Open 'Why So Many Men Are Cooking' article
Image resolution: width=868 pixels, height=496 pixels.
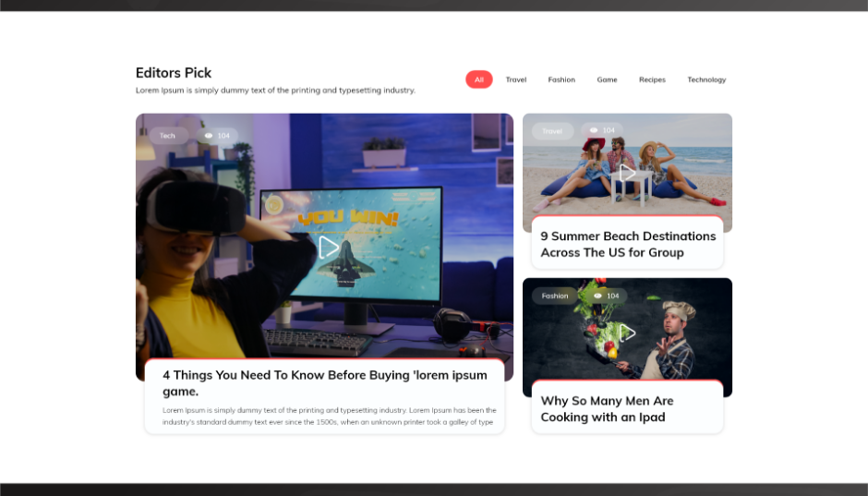(607, 408)
